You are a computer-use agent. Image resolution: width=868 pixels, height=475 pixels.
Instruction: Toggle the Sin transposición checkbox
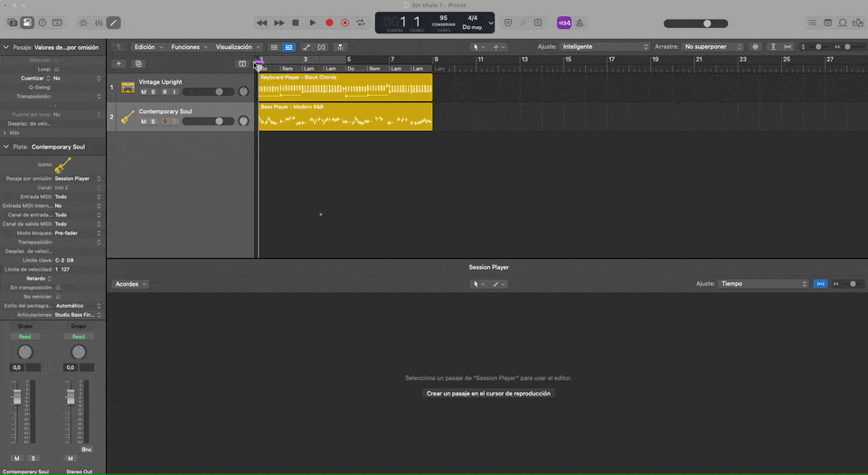(58, 288)
